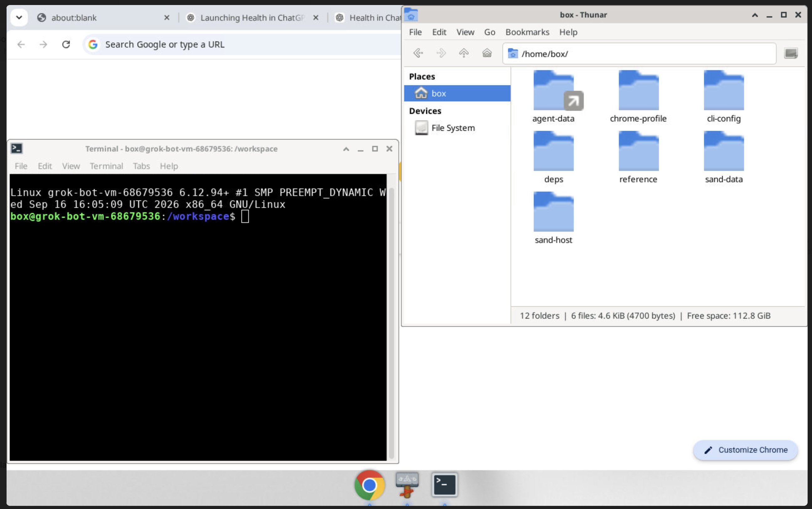Open the Terminal Tabs menu
The height and width of the screenshot is (509, 812).
[141, 166]
